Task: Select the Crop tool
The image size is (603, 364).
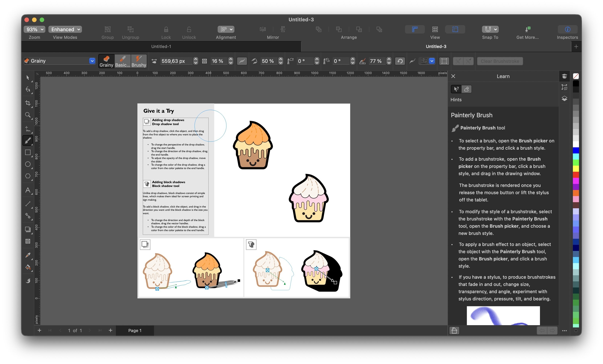Action: tap(28, 103)
